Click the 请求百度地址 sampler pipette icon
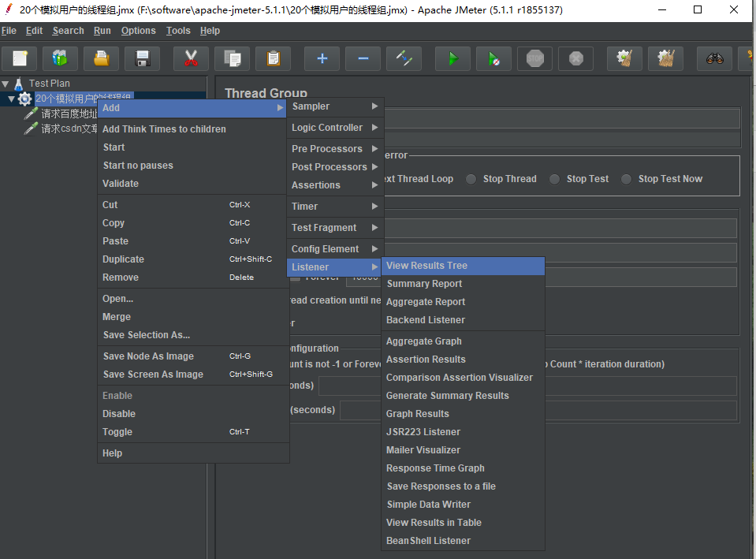Image resolution: width=756 pixels, height=559 pixels. coord(31,114)
